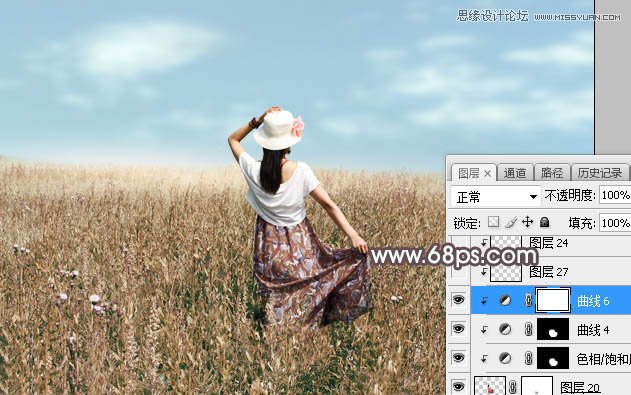Toggle lock position move icon
The width and height of the screenshot is (631, 395).
528,222
